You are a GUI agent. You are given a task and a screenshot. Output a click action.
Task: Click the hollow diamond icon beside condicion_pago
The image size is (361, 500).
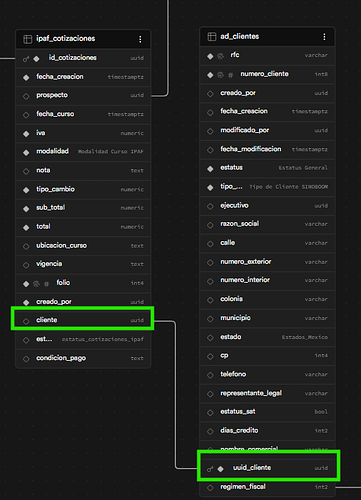[x=26, y=359]
